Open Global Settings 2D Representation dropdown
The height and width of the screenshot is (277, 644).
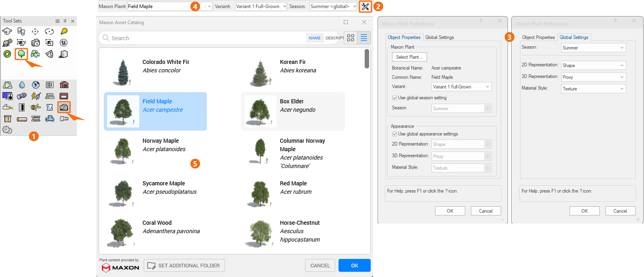point(594,66)
